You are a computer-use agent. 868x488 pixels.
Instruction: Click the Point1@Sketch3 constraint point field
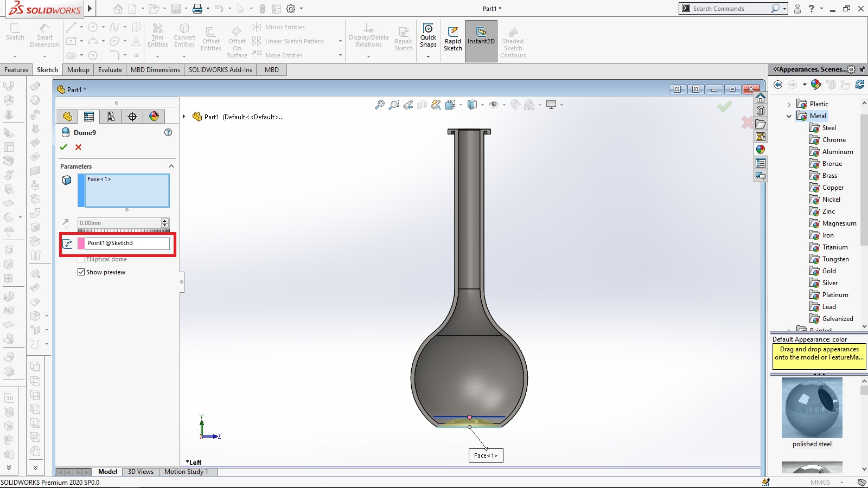[x=127, y=243]
